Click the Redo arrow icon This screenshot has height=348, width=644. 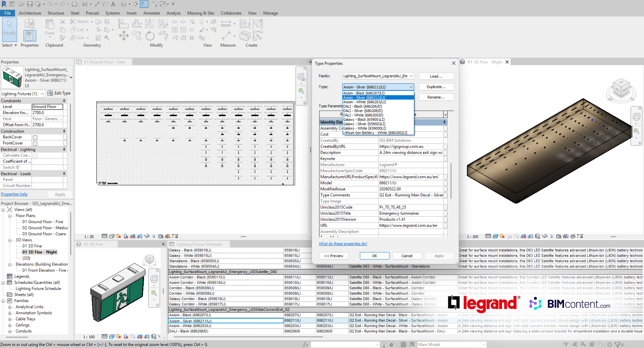[62, 4]
